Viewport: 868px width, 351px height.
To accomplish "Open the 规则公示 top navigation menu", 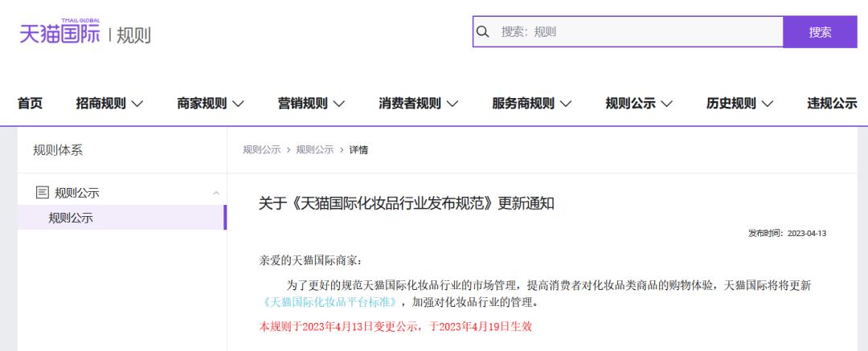I will click(640, 103).
